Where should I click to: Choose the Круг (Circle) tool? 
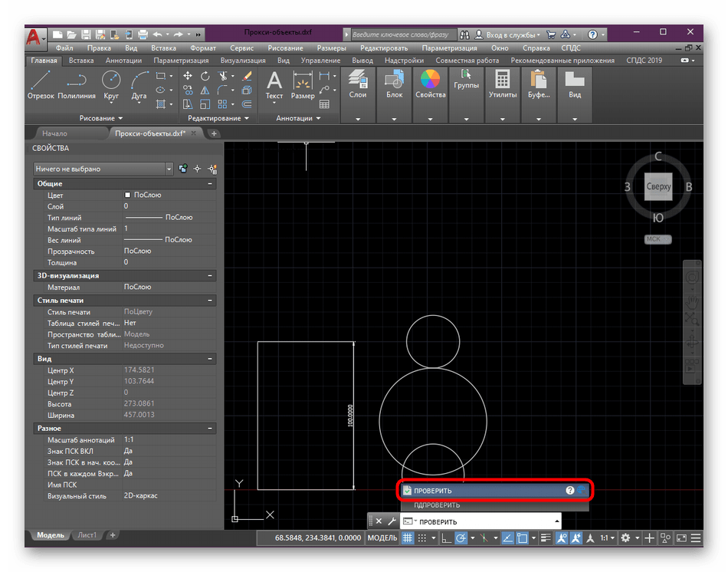click(111, 84)
